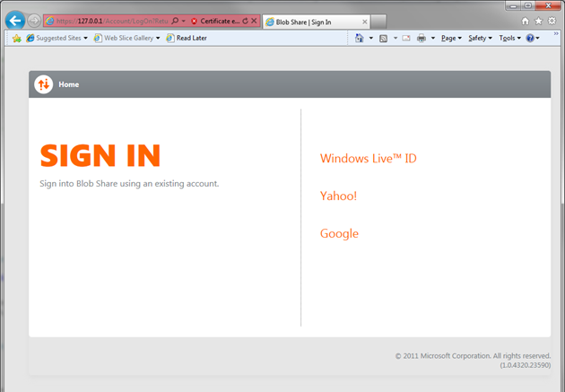
Task: Click the command bar Home page icon
Action: [x=360, y=38]
